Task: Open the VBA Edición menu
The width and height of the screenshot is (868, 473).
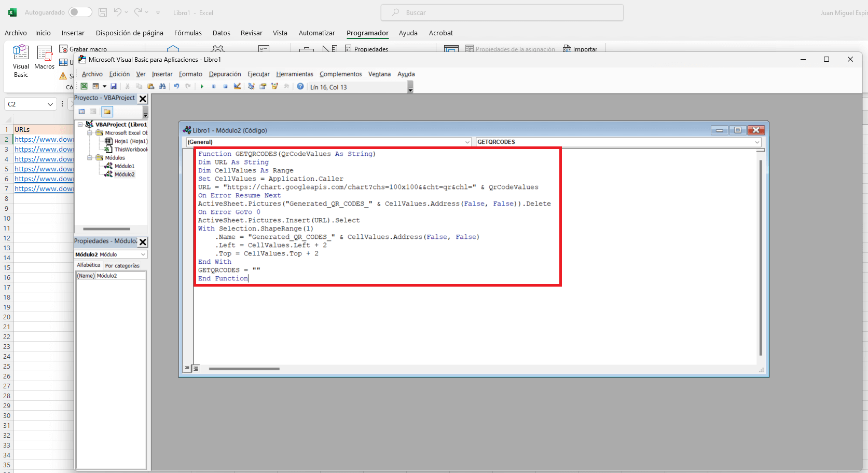Action: [x=119, y=74]
